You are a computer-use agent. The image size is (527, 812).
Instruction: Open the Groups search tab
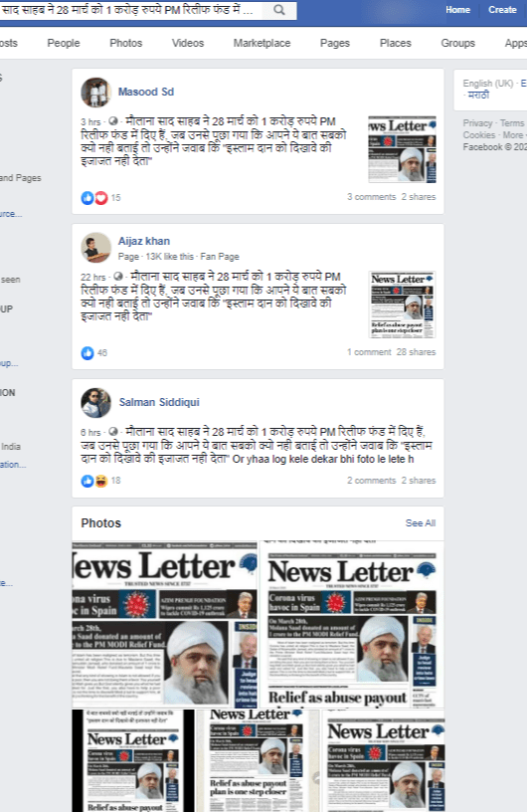pyautogui.click(x=457, y=43)
